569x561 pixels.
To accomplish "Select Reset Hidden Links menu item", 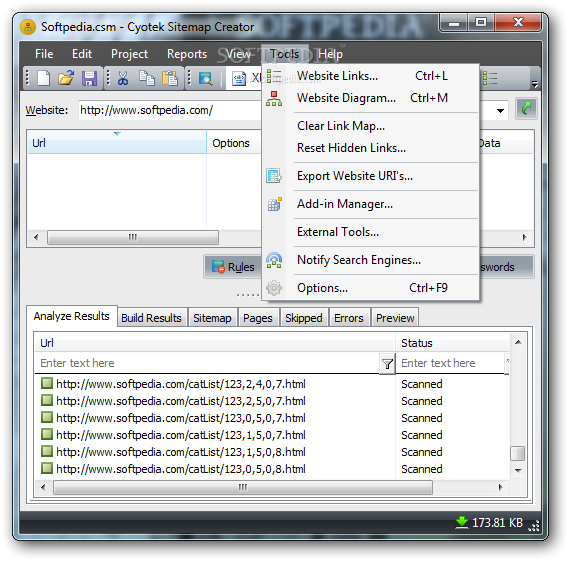I will 370,148.
